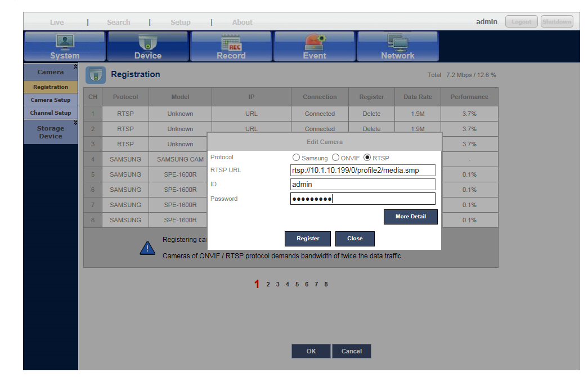Go to the Search menu

pyautogui.click(x=119, y=22)
